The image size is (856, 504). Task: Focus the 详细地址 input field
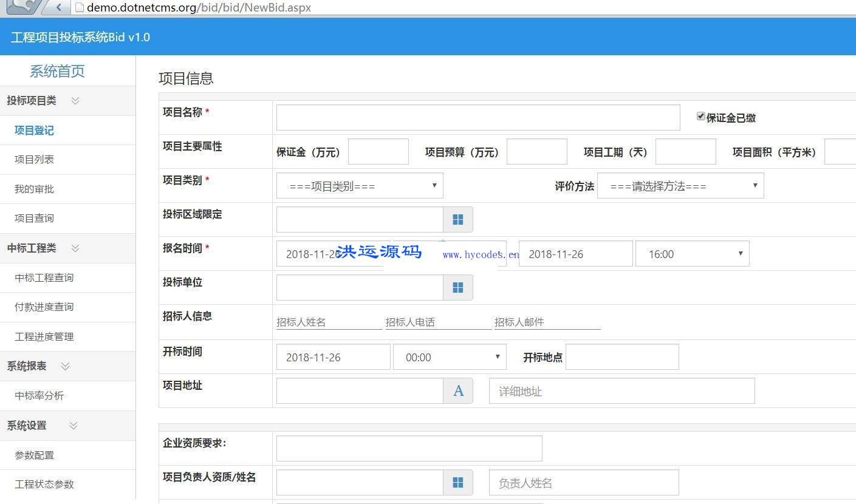click(621, 391)
